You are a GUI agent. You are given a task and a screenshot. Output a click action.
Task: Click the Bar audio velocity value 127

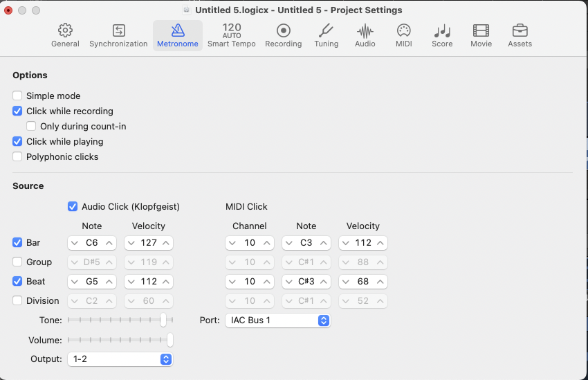[x=149, y=243]
